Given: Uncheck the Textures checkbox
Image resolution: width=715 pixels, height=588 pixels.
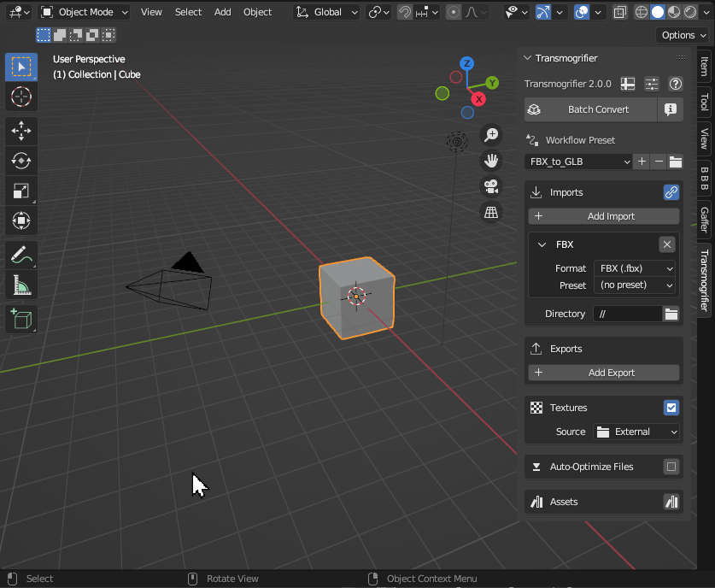Looking at the screenshot, I should (x=671, y=408).
